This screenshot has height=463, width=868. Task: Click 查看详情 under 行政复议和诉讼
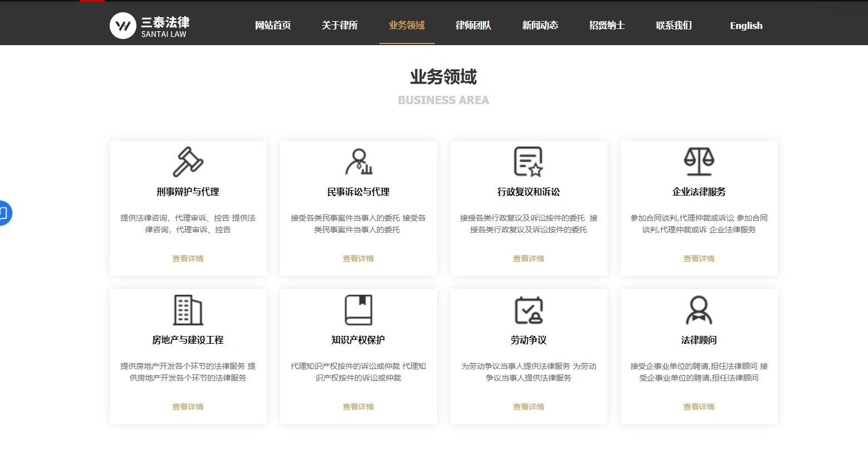[528, 259]
